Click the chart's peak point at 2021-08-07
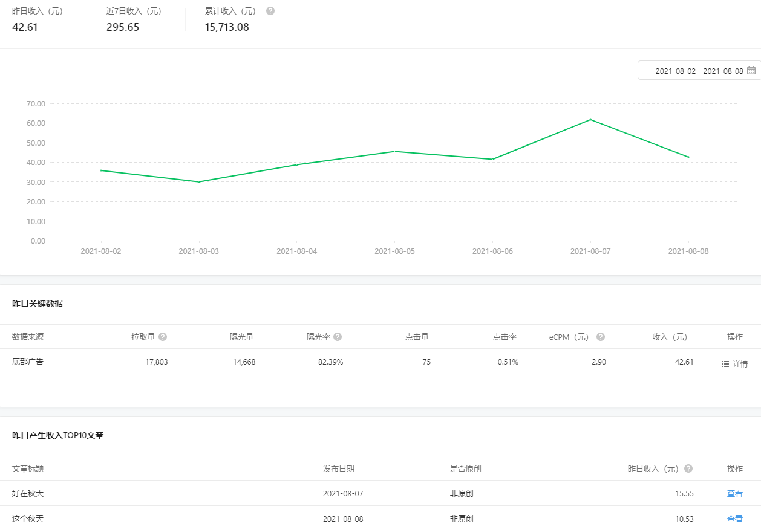 point(590,120)
